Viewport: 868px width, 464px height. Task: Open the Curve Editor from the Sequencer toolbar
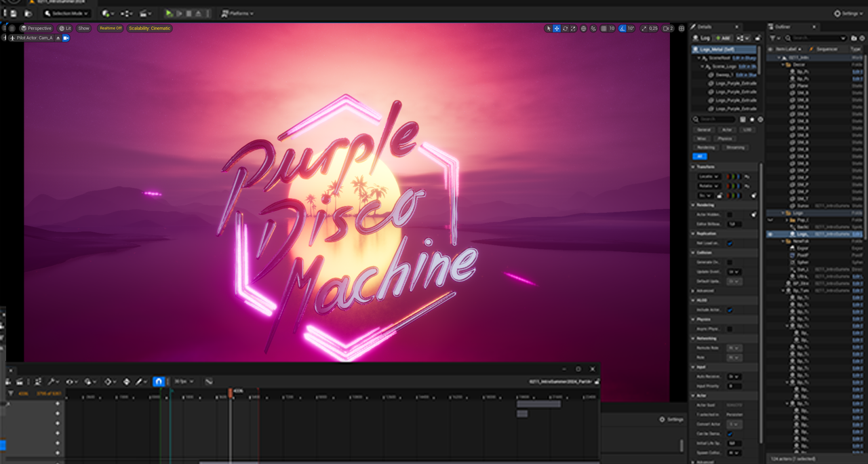click(209, 381)
